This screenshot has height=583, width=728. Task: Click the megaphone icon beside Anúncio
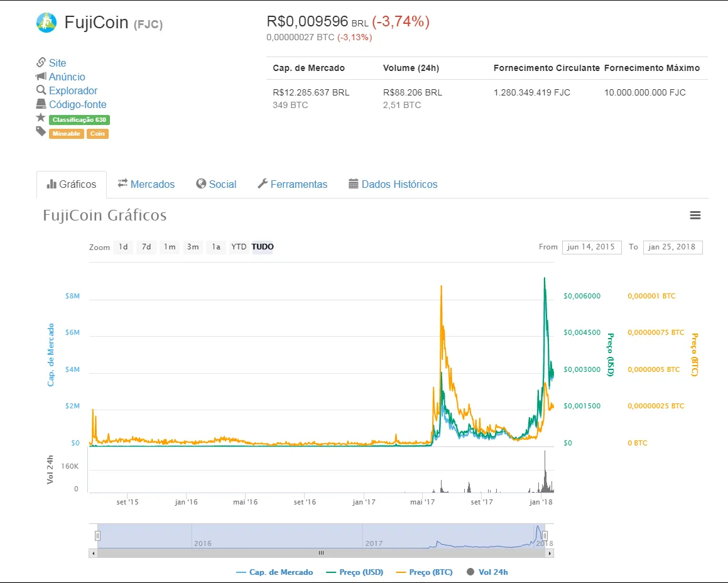pyautogui.click(x=41, y=76)
